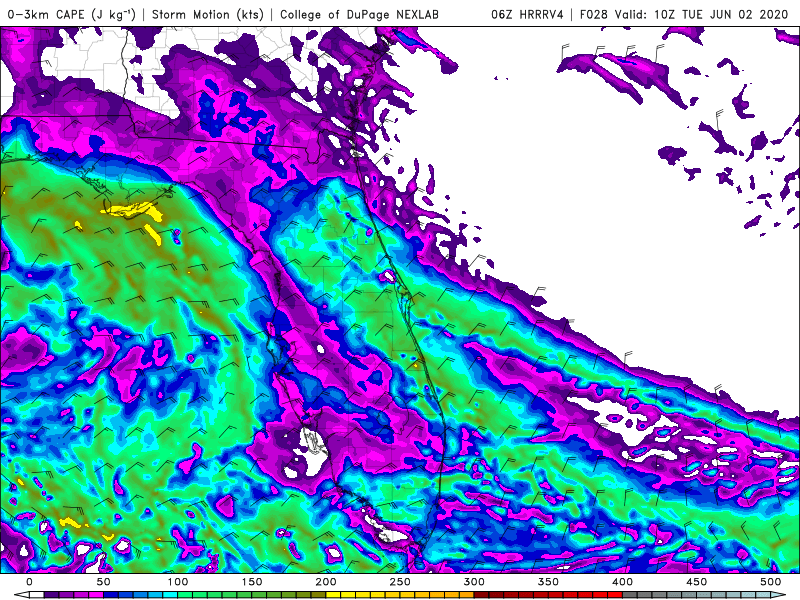The height and width of the screenshot is (600, 800).
Task: Select the "500" color scale label
Action: pyautogui.click(x=770, y=582)
